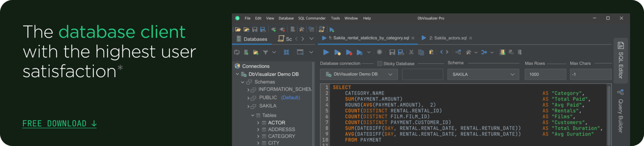Open the SQL Commander menu
644x146 pixels.
pyautogui.click(x=312, y=18)
